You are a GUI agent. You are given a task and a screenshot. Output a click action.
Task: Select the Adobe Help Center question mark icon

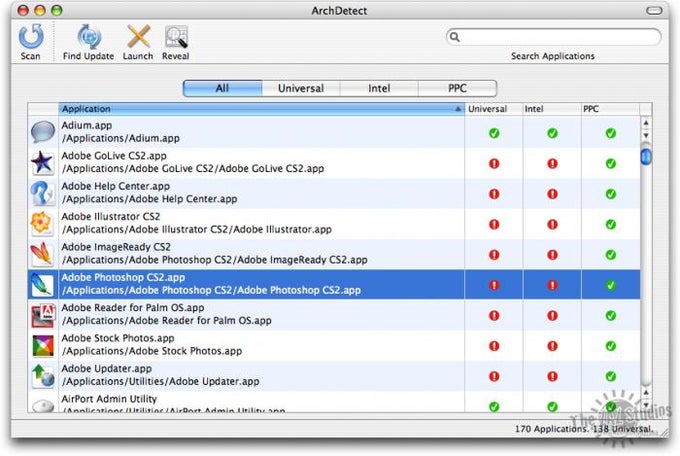(x=43, y=193)
